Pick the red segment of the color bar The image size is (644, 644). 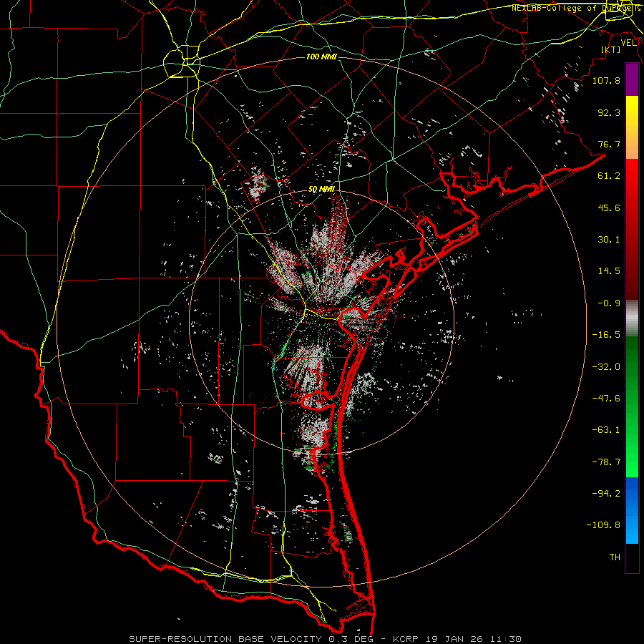click(632, 229)
